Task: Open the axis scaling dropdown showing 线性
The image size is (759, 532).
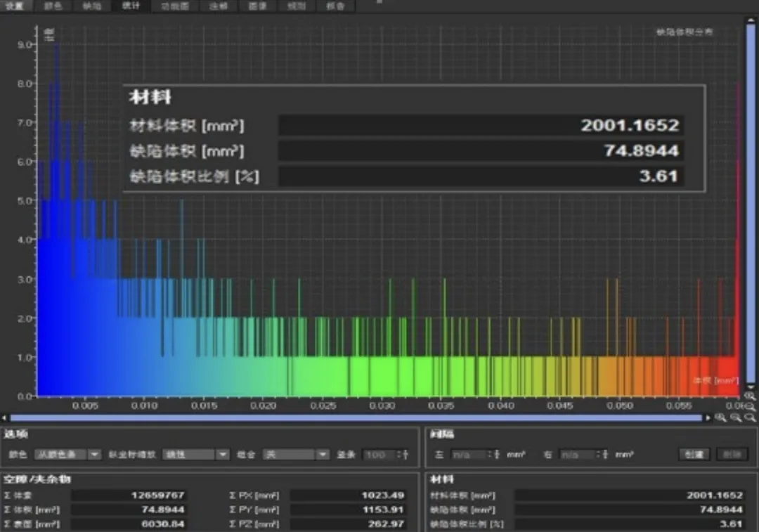Action: click(195, 454)
